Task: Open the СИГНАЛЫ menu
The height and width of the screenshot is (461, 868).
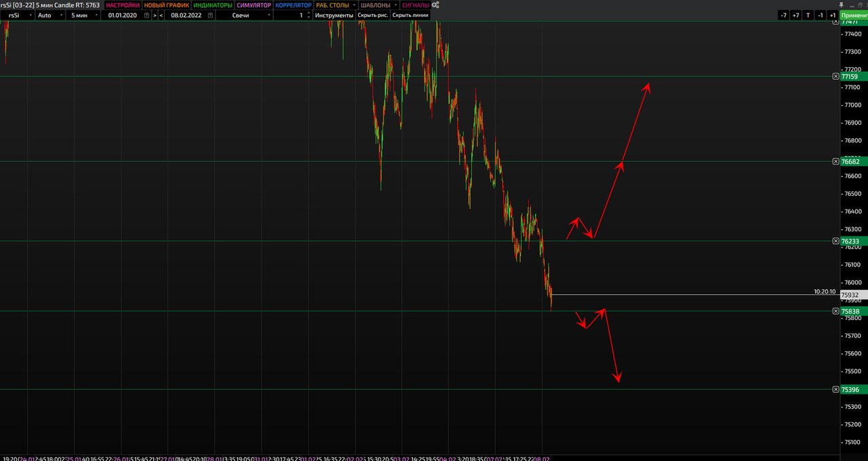Action: pos(416,5)
